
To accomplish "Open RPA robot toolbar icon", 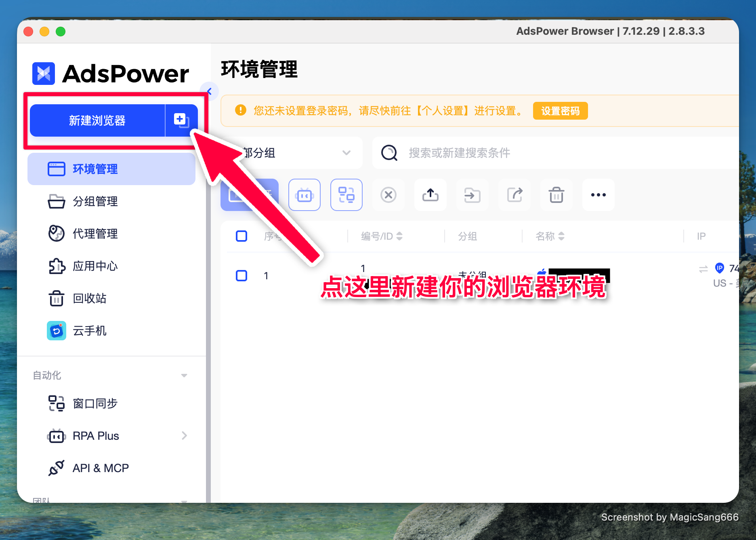I will (304, 195).
